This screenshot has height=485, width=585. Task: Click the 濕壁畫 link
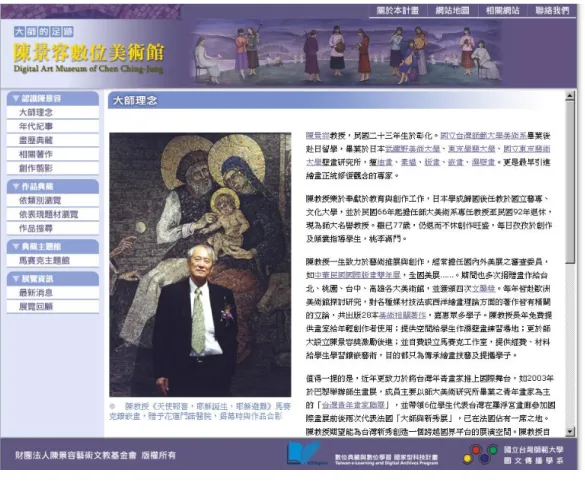click(483, 162)
